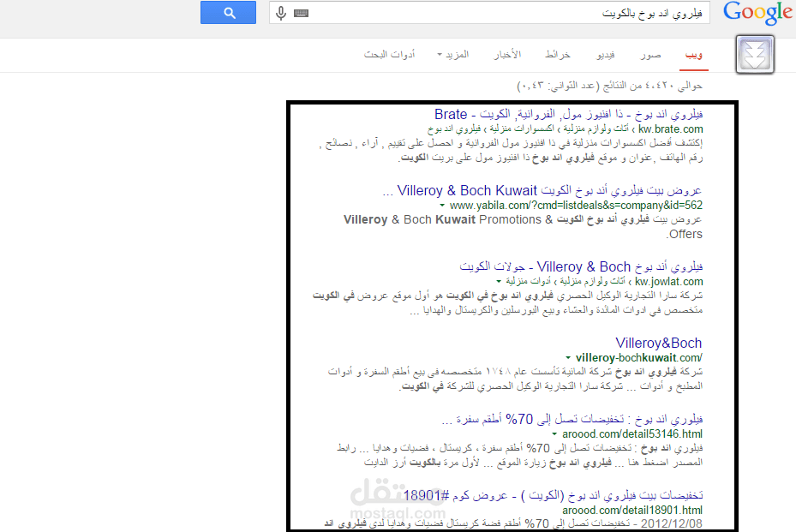Click into the search query field
Screen dimensions: 796x532
click(489, 13)
